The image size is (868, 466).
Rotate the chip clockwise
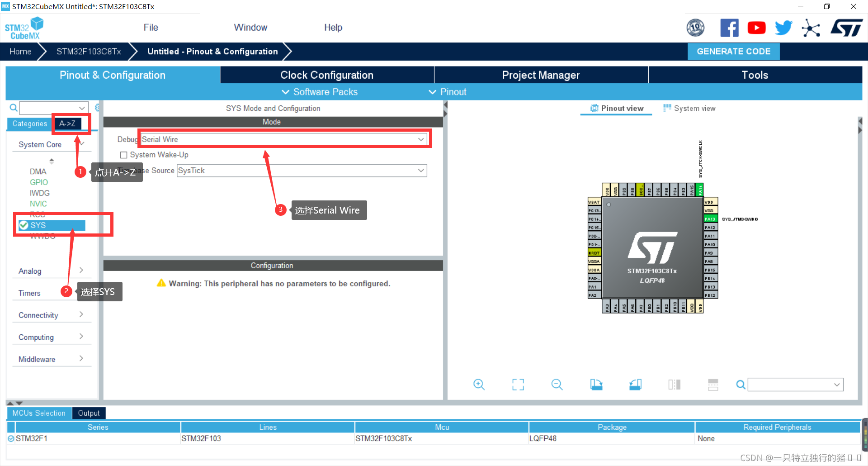(x=596, y=385)
